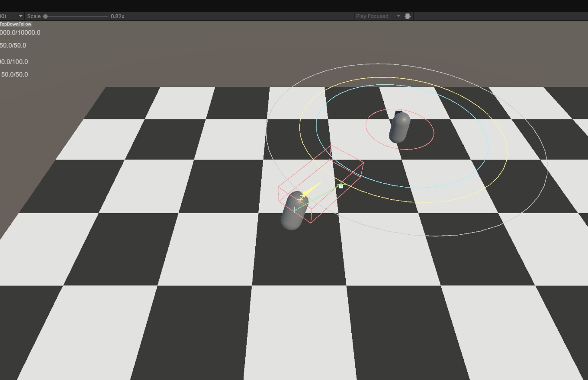588x380 pixels.
Task: Click the TopDownFollow camera label
Action: coord(16,24)
